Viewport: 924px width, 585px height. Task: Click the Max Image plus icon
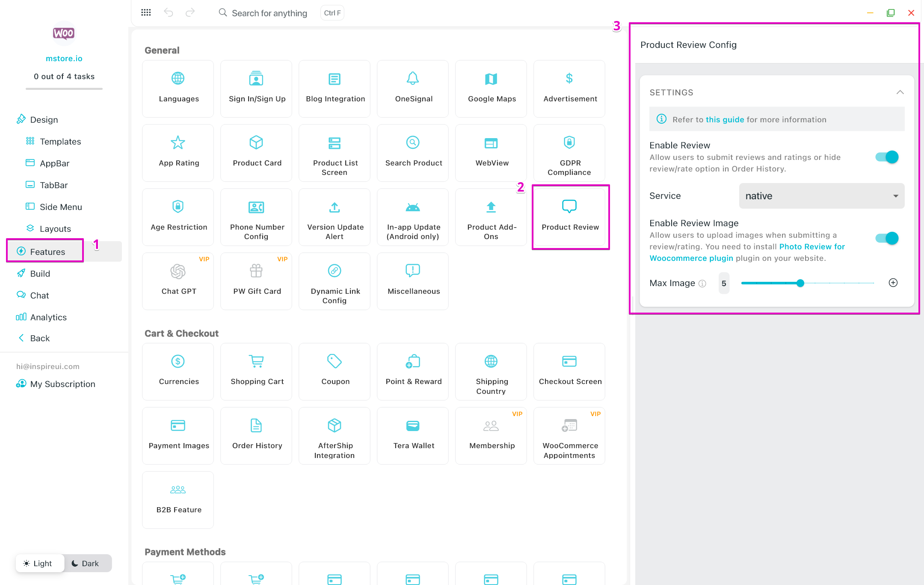pyautogui.click(x=893, y=283)
